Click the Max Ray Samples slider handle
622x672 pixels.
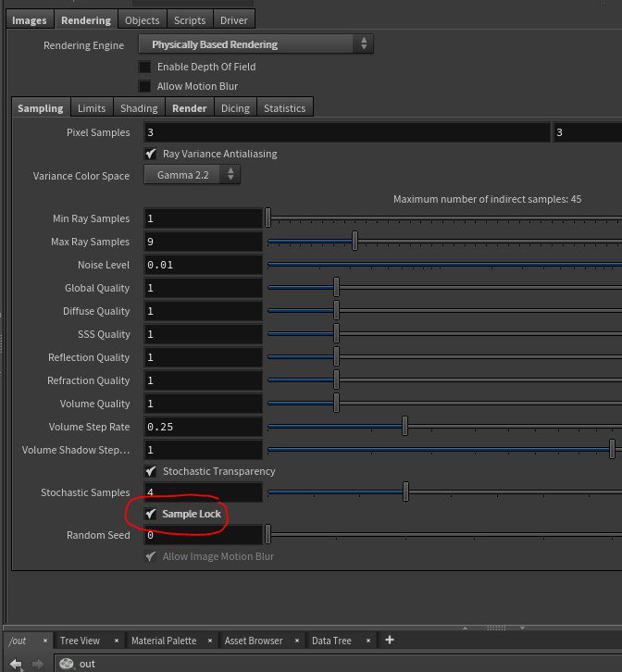point(355,242)
